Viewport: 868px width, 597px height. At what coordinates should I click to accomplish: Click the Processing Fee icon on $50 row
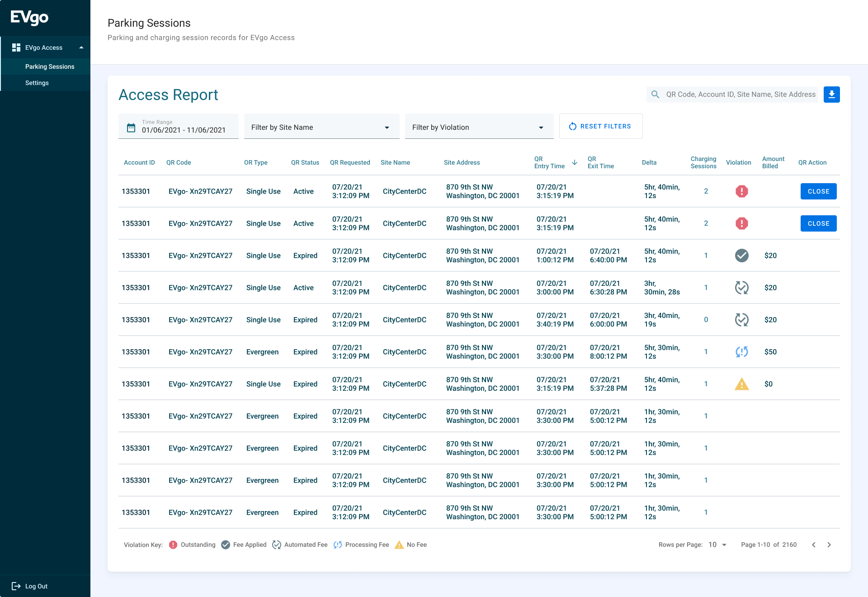click(741, 352)
